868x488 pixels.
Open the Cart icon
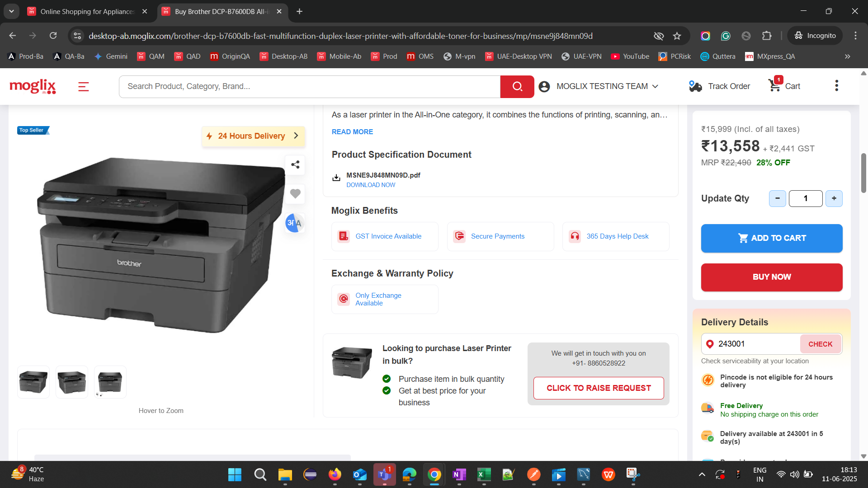click(x=775, y=85)
